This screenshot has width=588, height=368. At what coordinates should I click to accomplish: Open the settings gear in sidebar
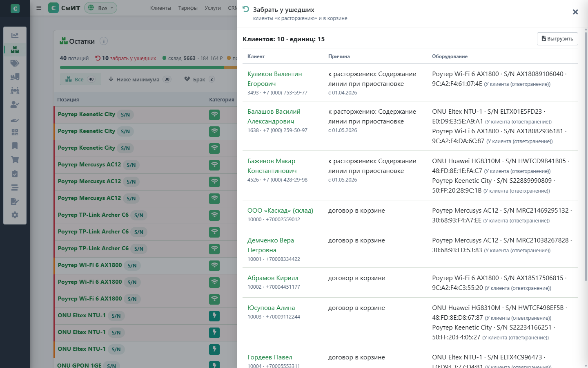[15, 215]
